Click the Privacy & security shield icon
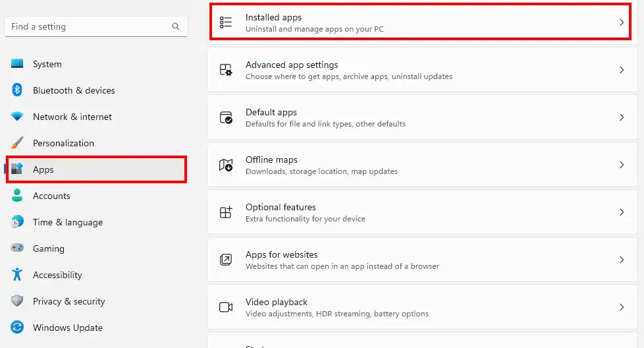644x348 pixels. pyautogui.click(x=17, y=301)
